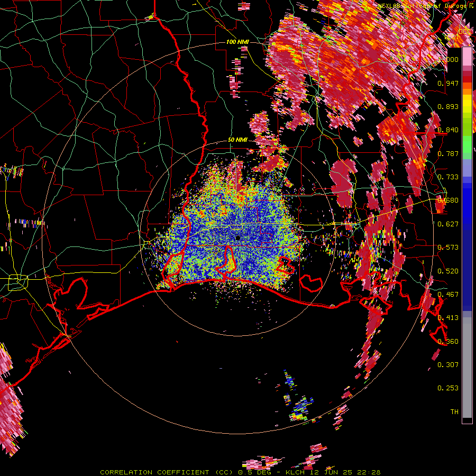The image size is (476, 476).
Task: Select the 0.520 color scale value
Action: (x=448, y=271)
